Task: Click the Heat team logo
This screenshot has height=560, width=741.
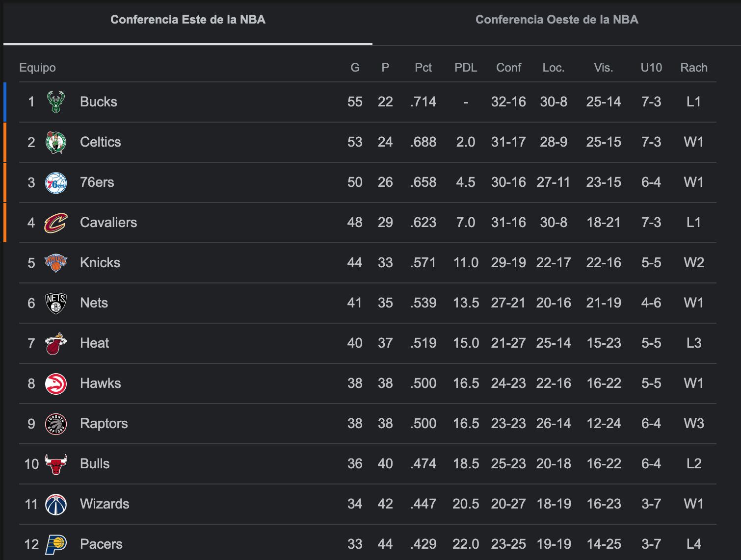Action: (x=55, y=343)
